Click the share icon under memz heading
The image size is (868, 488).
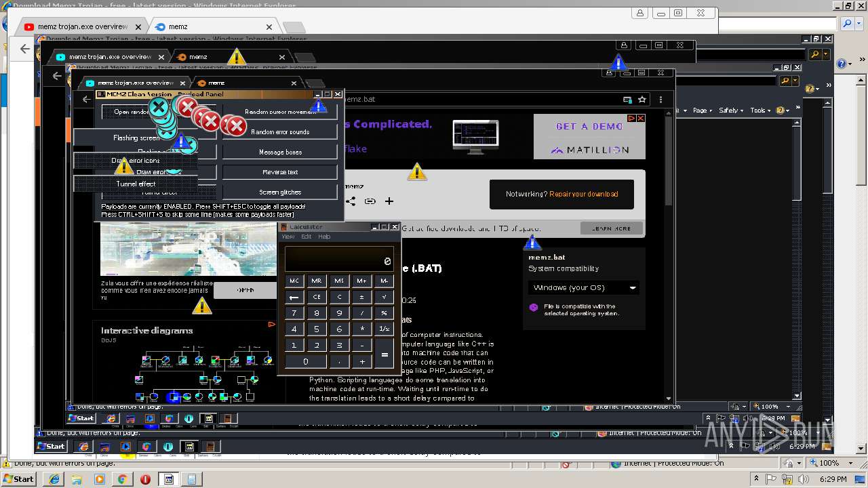pos(351,201)
